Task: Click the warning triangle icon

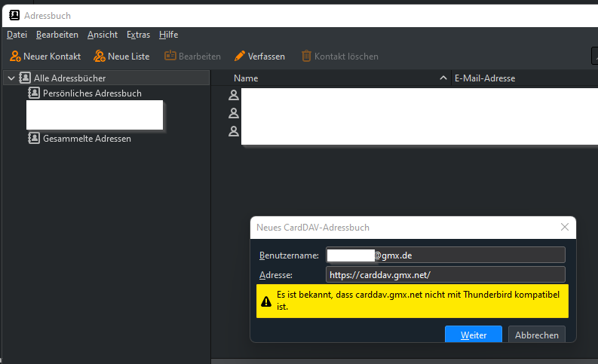Action: click(266, 302)
